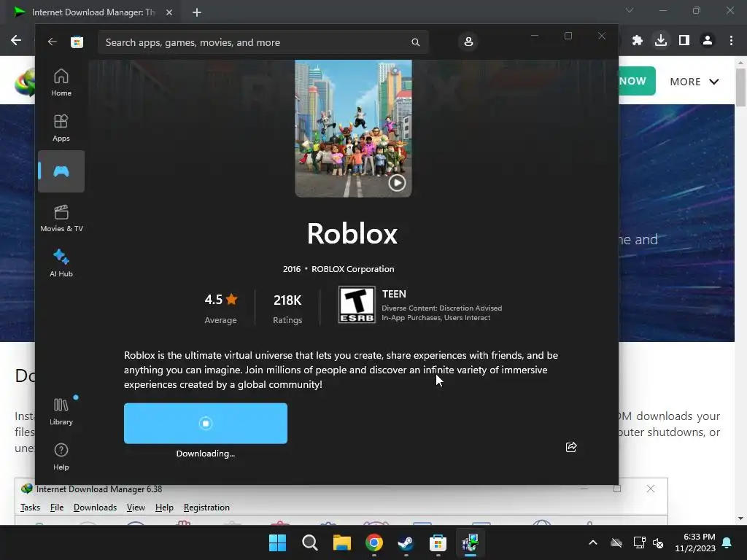This screenshot has height=560, width=747.
Task: Click the Microsoft Store logo icon
Action: click(x=77, y=42)
